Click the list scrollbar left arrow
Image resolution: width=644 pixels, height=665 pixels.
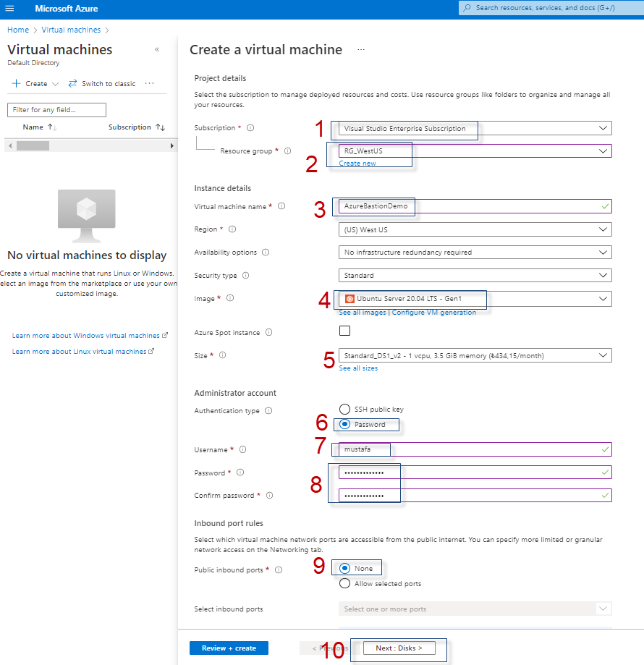tap(10, 145)
